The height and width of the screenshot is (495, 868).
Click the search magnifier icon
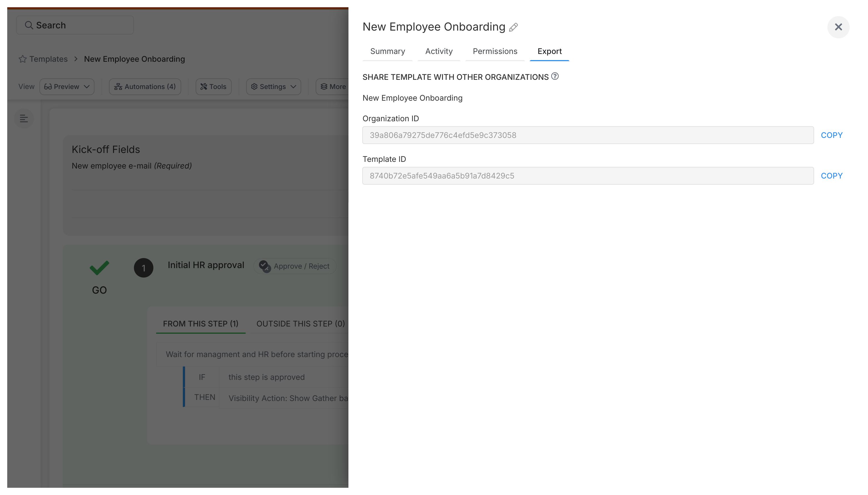click(29, 25)
